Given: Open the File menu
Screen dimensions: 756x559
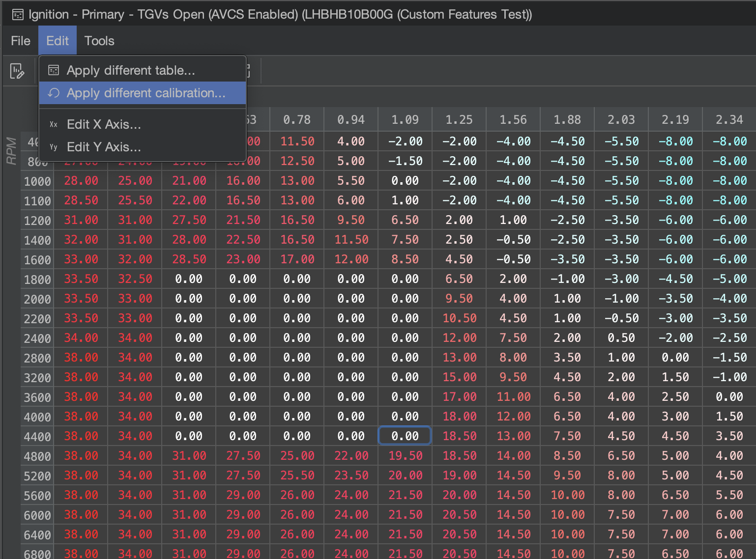Looking at the screenshot, I should 21,41.
